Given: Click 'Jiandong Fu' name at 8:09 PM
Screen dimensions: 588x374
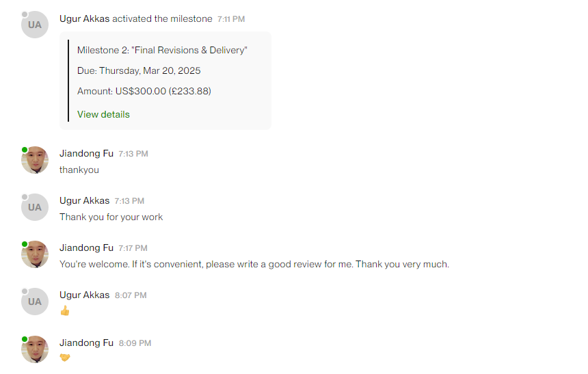Looking at the screenshot, I should [x=86, y=343].
